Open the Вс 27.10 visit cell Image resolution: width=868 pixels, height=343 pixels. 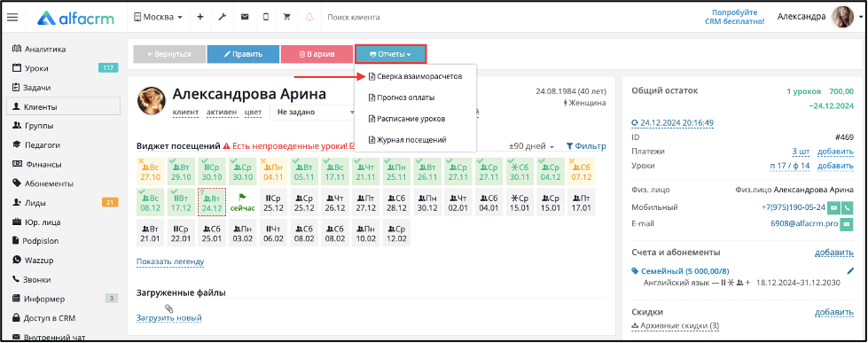click(150, 171)
